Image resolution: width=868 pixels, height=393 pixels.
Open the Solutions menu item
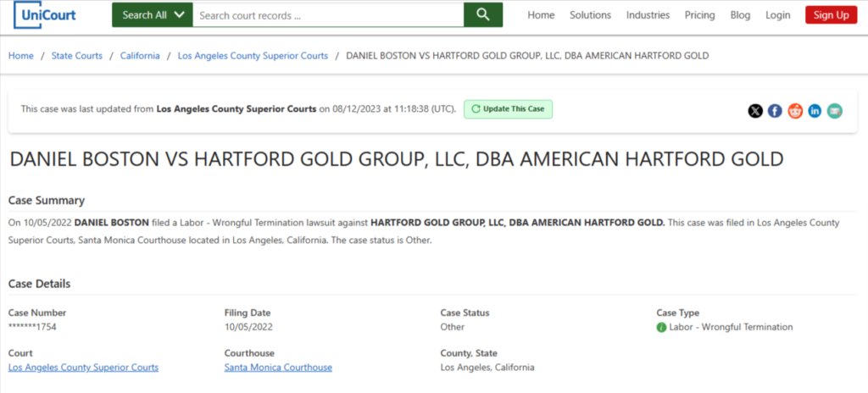pyautogui.click(x=590, y=15)
